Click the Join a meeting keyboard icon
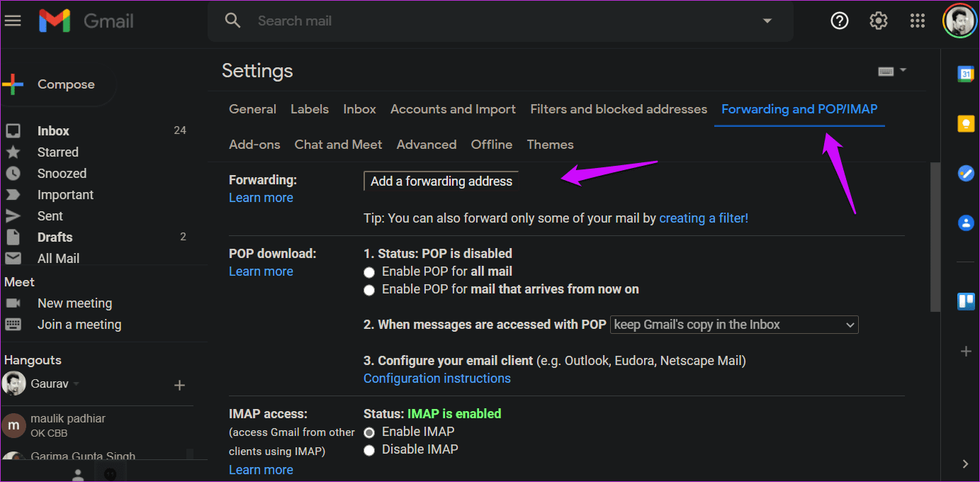The image size is (980, 482). (13, 324)
